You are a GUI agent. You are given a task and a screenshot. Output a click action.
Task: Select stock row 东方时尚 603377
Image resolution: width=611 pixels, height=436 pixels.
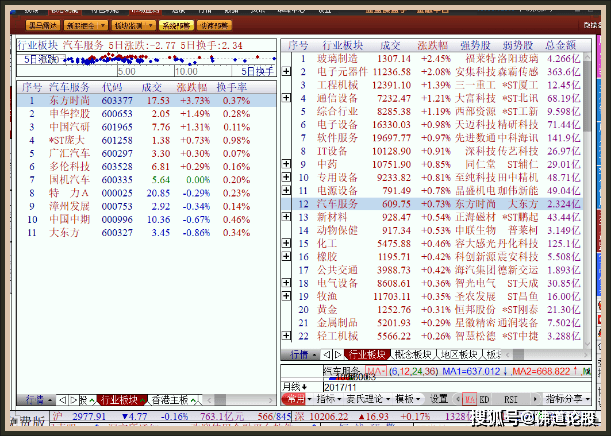pyautogui.click(x=70, y=100)
